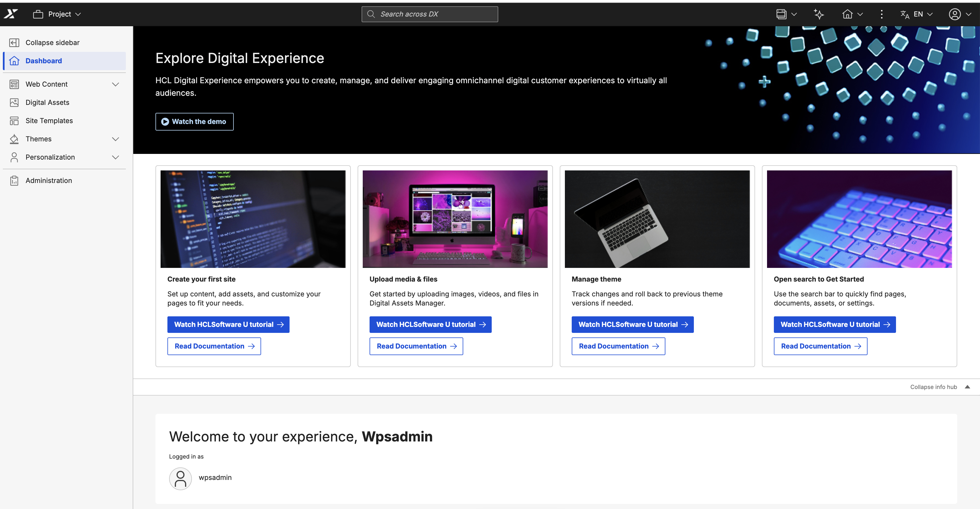This screenshot has height=509, width=980.
Task: Click the Personalization person icon
Action: 14,157
